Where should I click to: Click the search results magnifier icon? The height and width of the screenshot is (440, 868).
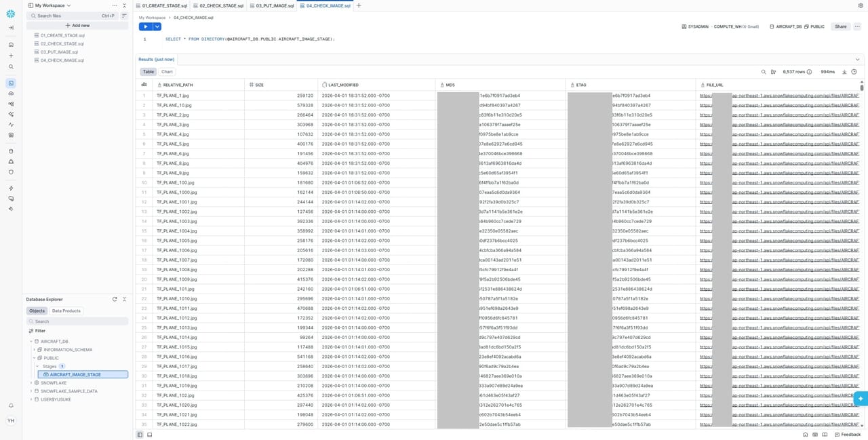point(764,72)
